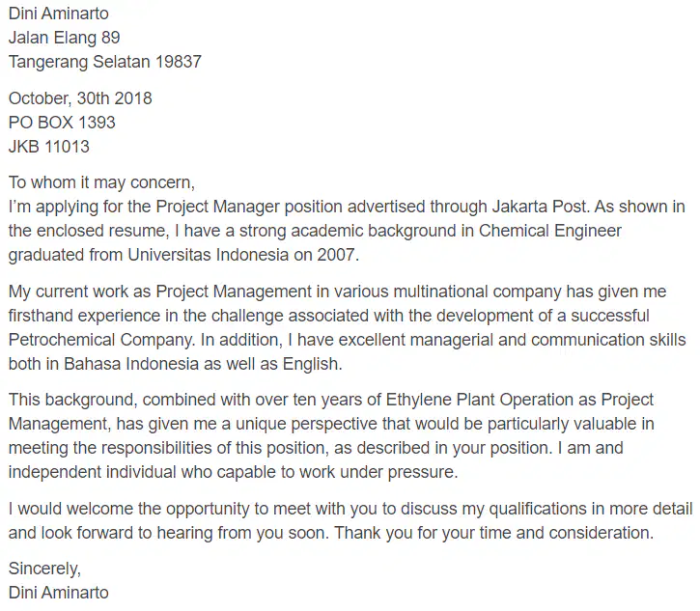Click the words Jakarta Post
Image resolution: width=700 pixels, height=611 pixels.
pos(540,207)
